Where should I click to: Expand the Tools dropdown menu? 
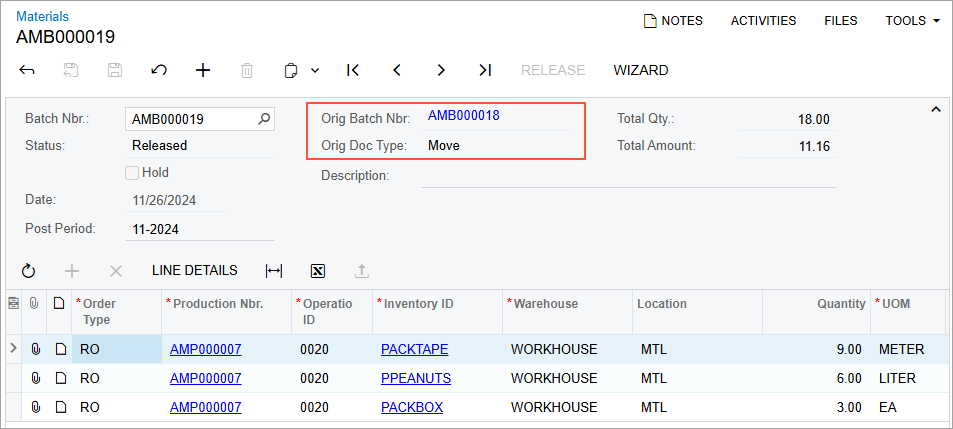click(x=912, y=20)
